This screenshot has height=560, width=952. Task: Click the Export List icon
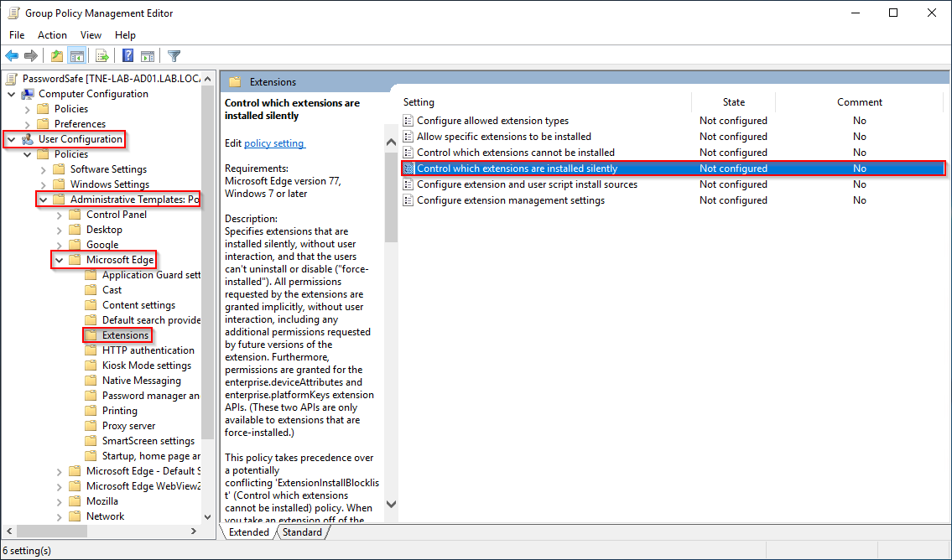click(x=101, y=55)
